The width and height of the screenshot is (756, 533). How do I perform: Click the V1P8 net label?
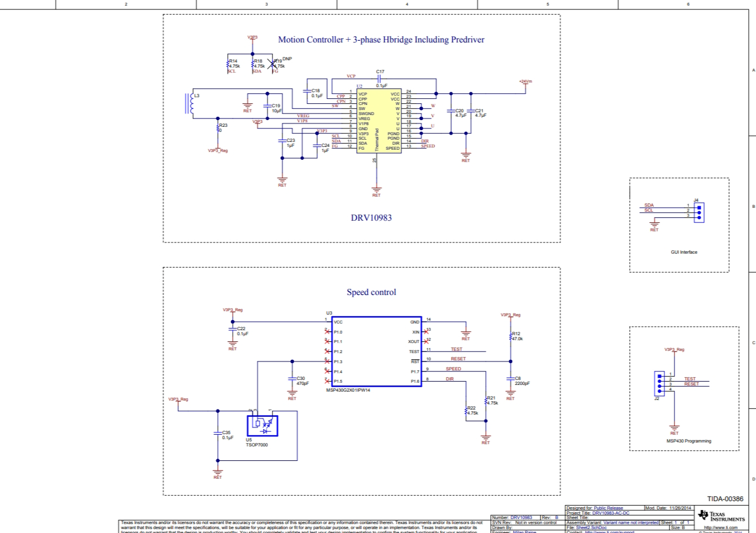pyautogui.click(x=302, y=121)
